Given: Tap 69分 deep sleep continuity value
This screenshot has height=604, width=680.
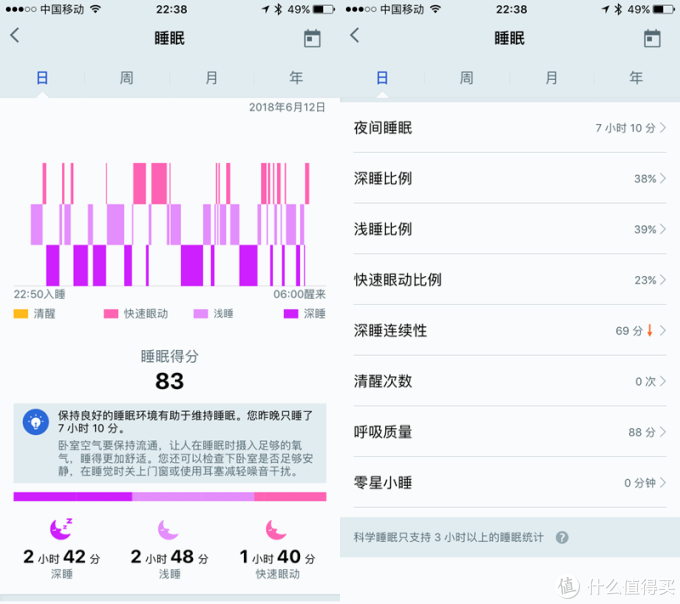Looking at the screenshot, I should (629, 331).
